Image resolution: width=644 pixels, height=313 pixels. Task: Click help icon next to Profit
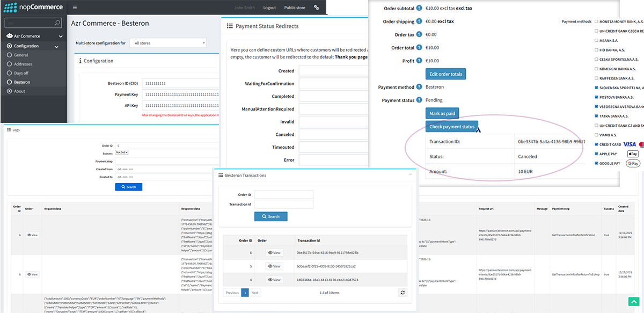419,61
